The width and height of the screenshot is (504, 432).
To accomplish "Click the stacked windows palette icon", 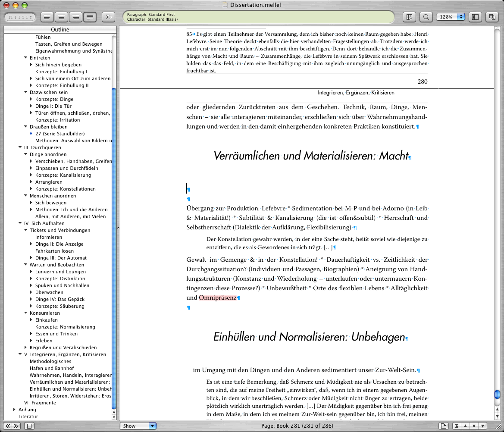I will click(491, 17).
